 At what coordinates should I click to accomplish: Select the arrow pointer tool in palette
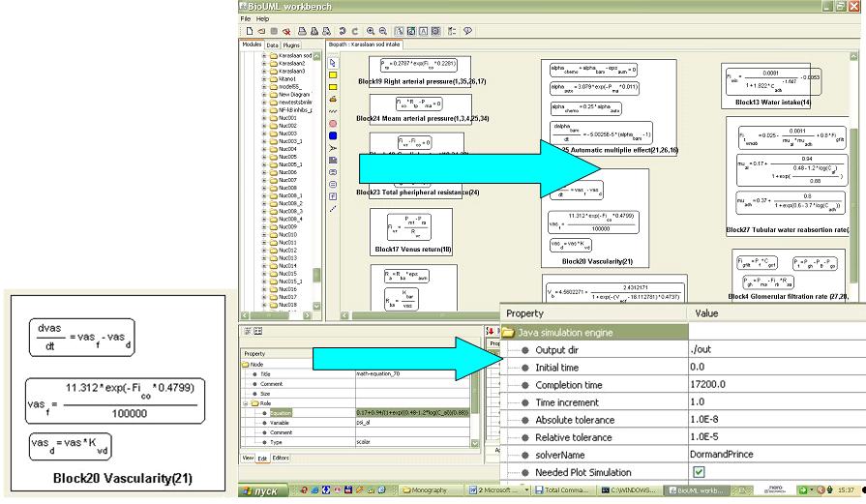coord(333,62)
